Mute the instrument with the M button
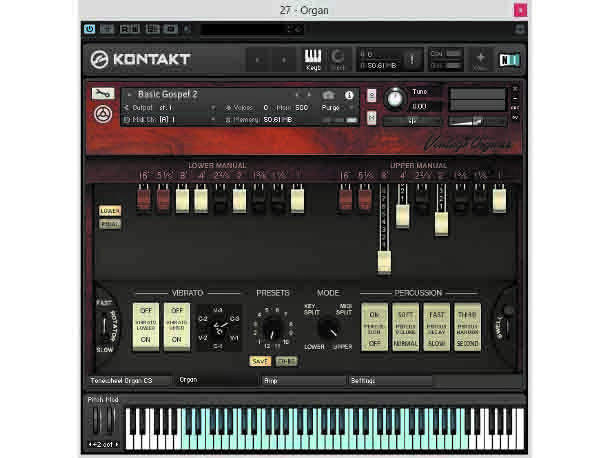The image size is (610, 458). click(x=372, y=118)
